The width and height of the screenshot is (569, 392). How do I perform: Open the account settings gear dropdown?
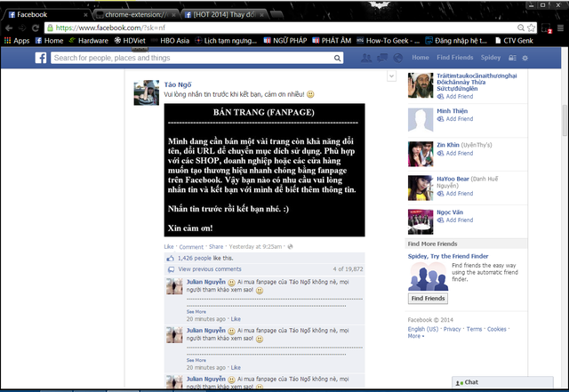525,58
